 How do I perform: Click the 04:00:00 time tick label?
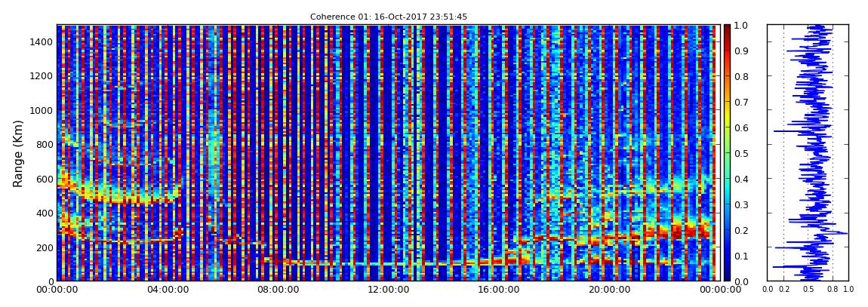[167, 290]
